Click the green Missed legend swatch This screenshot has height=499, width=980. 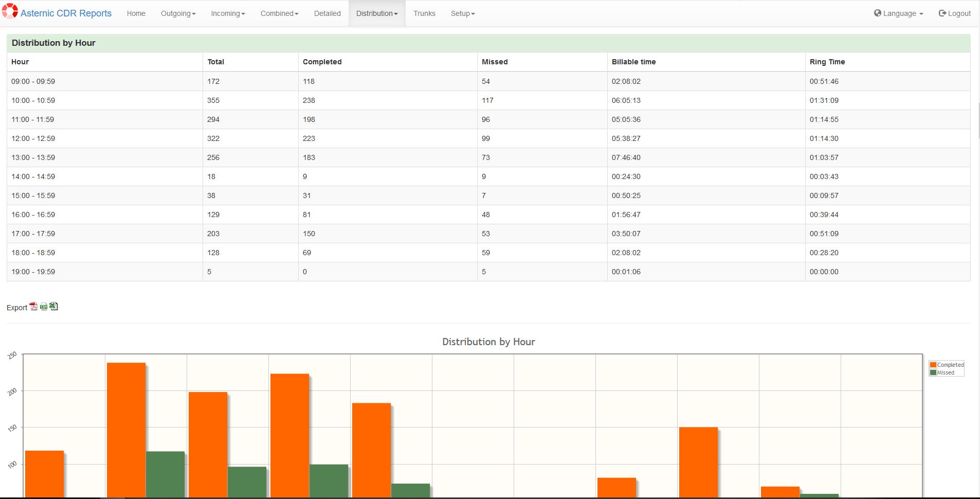pyautogui.click(x=933, y=372)
